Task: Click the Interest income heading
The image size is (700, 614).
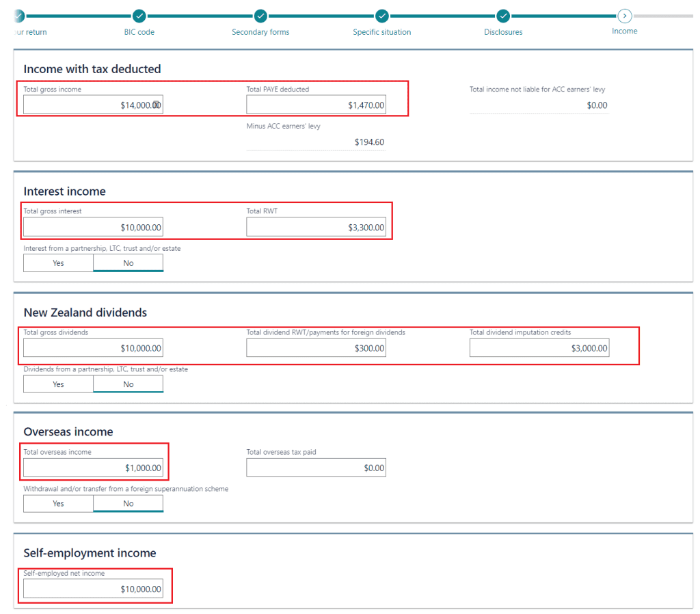Action: (65, 191)
